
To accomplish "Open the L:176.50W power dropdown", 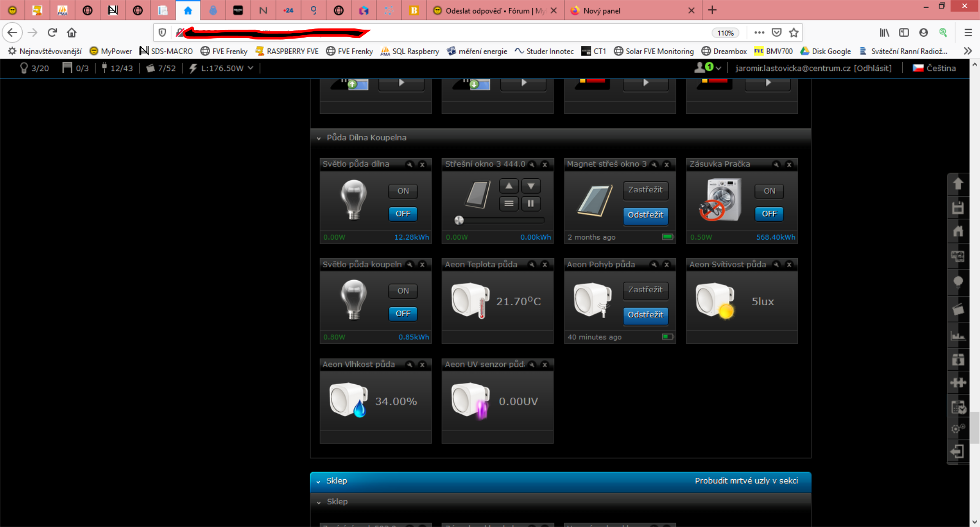I will click(x=250, y=68).
